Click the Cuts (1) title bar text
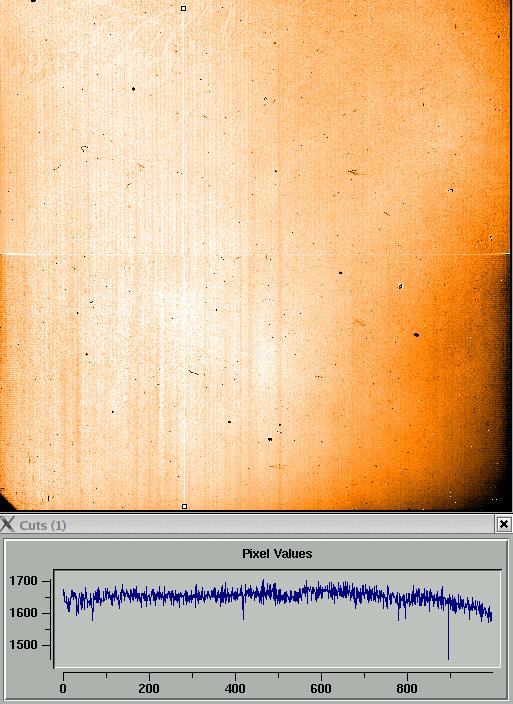The height and width of the screenshot is (704, 513). click(x=43, y=525)
